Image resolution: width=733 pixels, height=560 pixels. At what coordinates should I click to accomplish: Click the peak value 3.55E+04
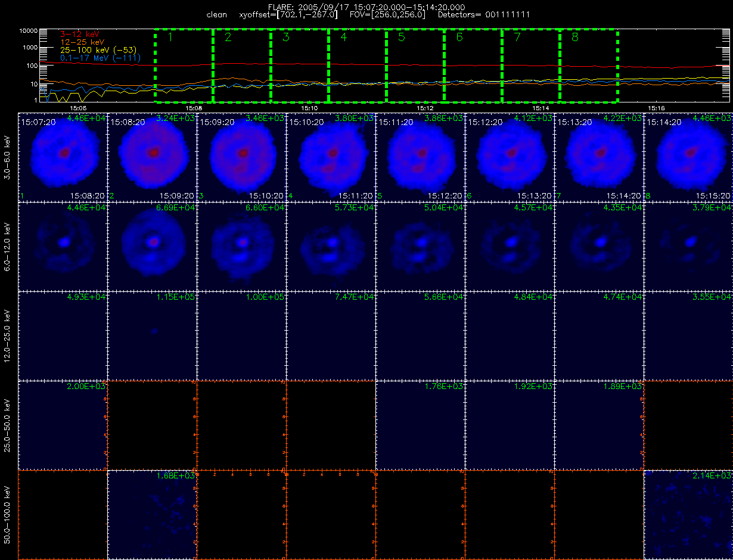pos(712,297)
